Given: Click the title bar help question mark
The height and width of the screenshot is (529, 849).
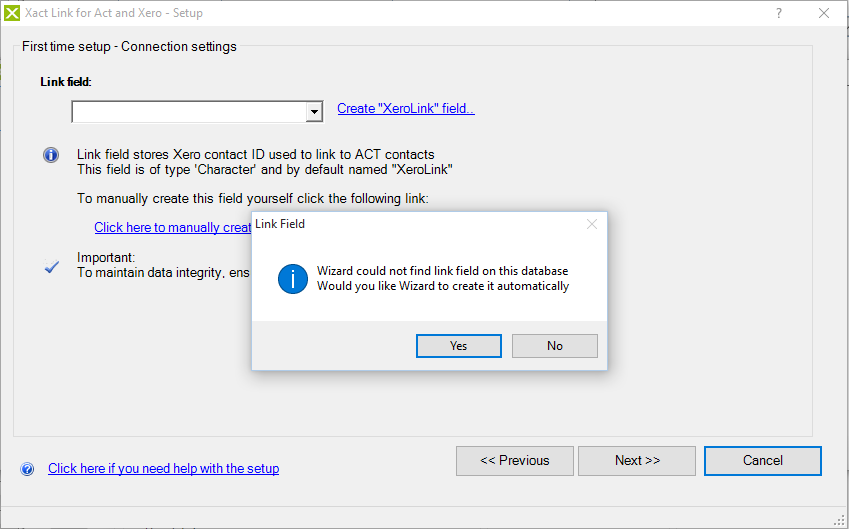Looking at the screenshot, I should 779,13.
